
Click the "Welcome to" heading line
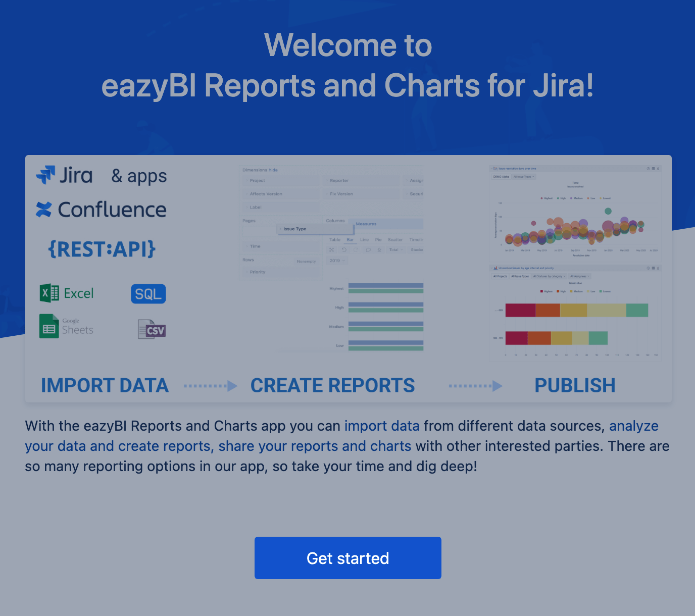click(348, 45)
